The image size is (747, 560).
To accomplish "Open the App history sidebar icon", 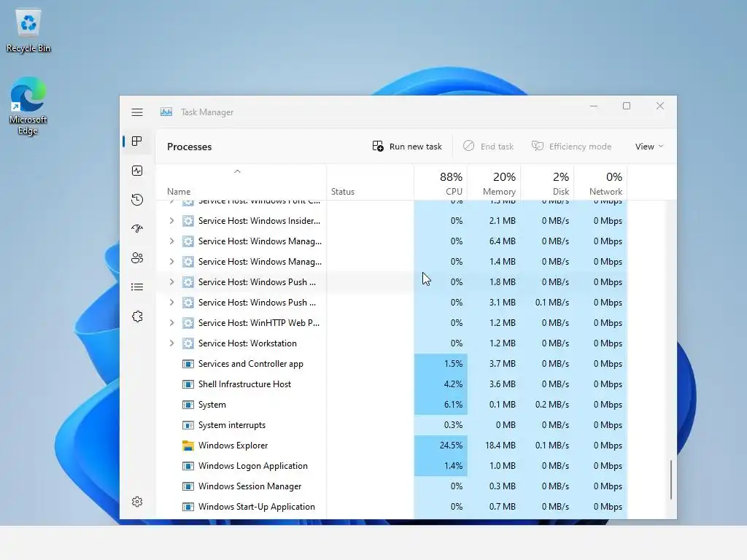I will click(x=137, y=200).
